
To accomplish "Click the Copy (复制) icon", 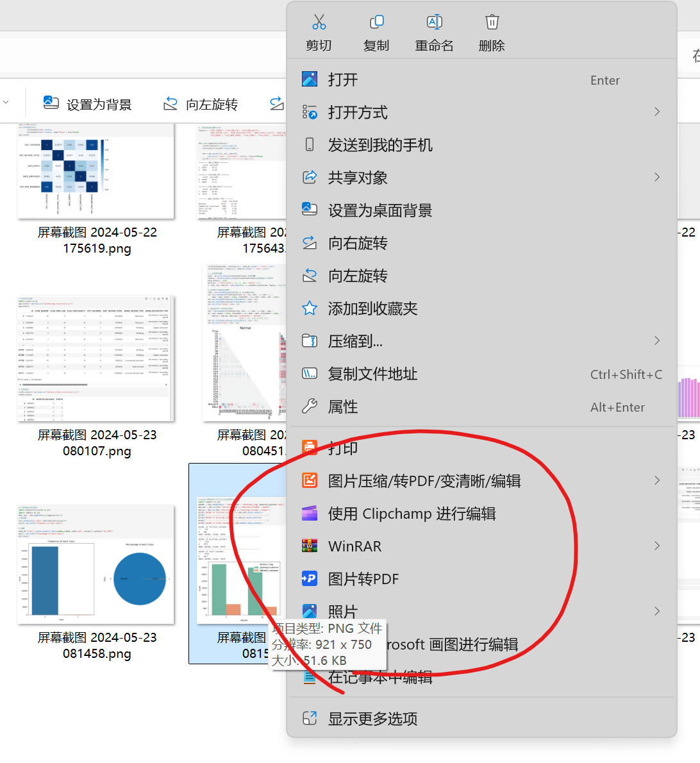I will 376,22.
